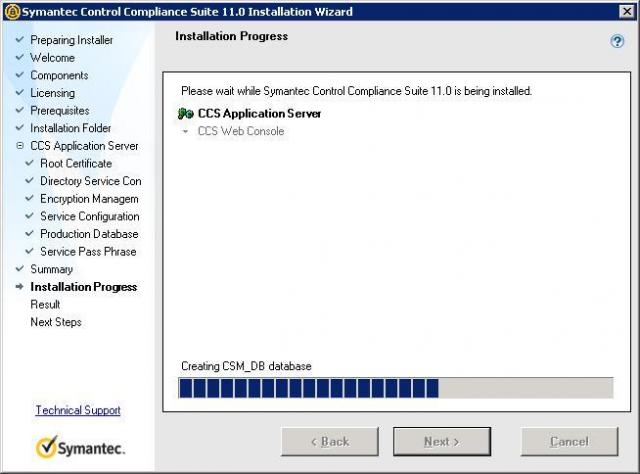Screen dimensions: 640x474
Task: Click the arrow beside CCS Web Console
Action: (x=186, y=131)
